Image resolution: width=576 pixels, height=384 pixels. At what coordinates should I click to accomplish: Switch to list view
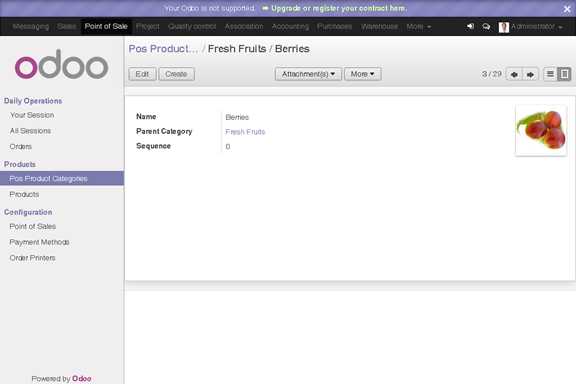tap(550, 74)
